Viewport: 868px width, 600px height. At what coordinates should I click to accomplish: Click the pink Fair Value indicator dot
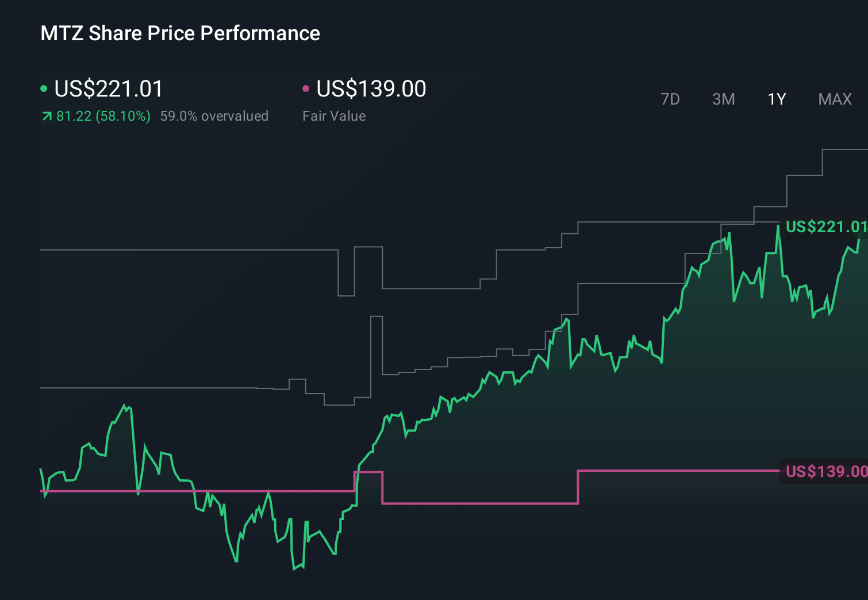click(x=306, y=88)
